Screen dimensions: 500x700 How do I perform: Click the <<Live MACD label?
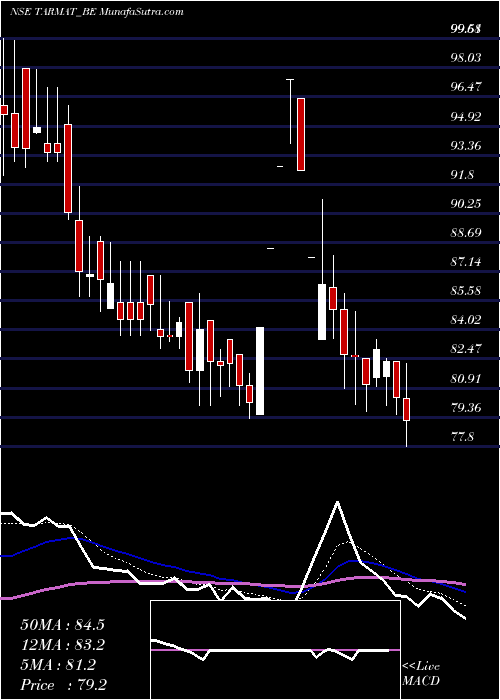tap(421, 674)
